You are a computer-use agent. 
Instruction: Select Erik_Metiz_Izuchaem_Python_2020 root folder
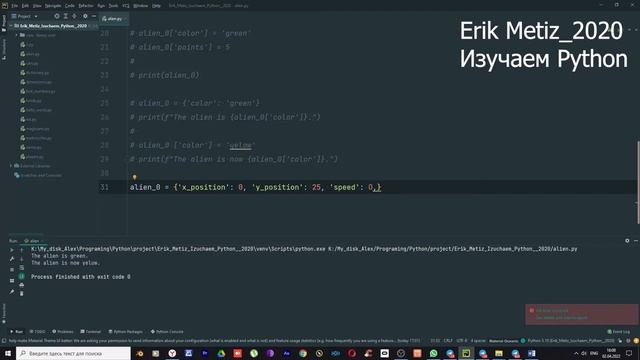(53, 26)
